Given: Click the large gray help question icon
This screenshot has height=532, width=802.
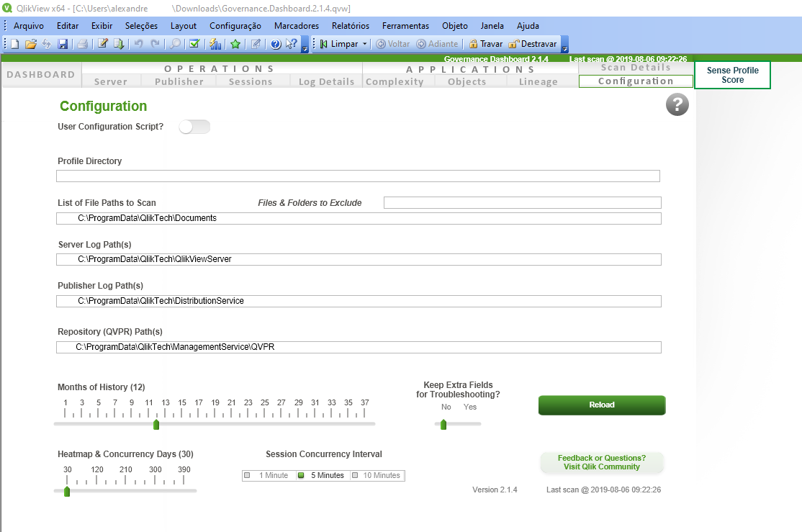Looking at the screenshot, I should (x=677, y=105).
